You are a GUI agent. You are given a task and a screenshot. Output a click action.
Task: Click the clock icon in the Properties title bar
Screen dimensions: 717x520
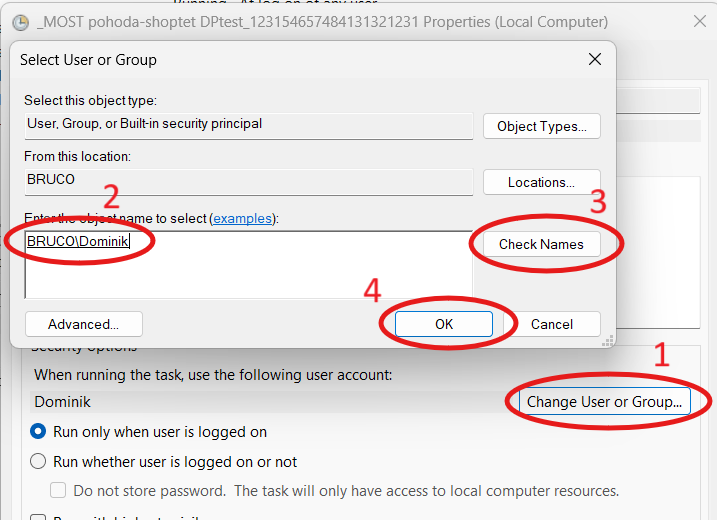point(20,21)
